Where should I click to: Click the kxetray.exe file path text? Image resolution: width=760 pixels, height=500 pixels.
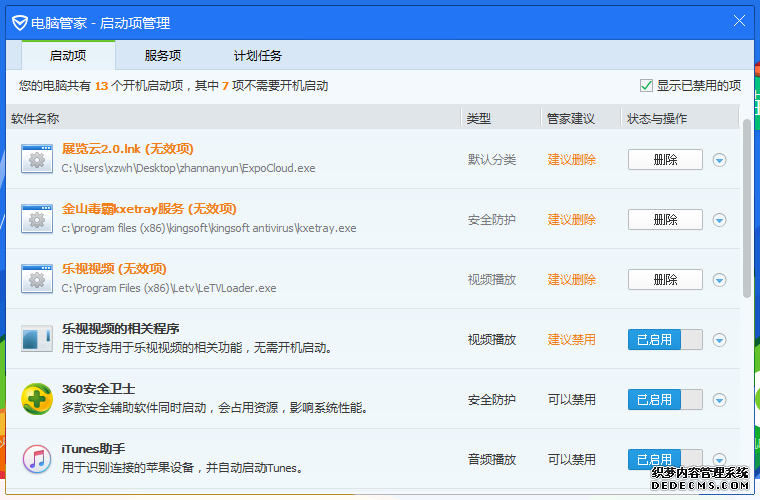209,228
